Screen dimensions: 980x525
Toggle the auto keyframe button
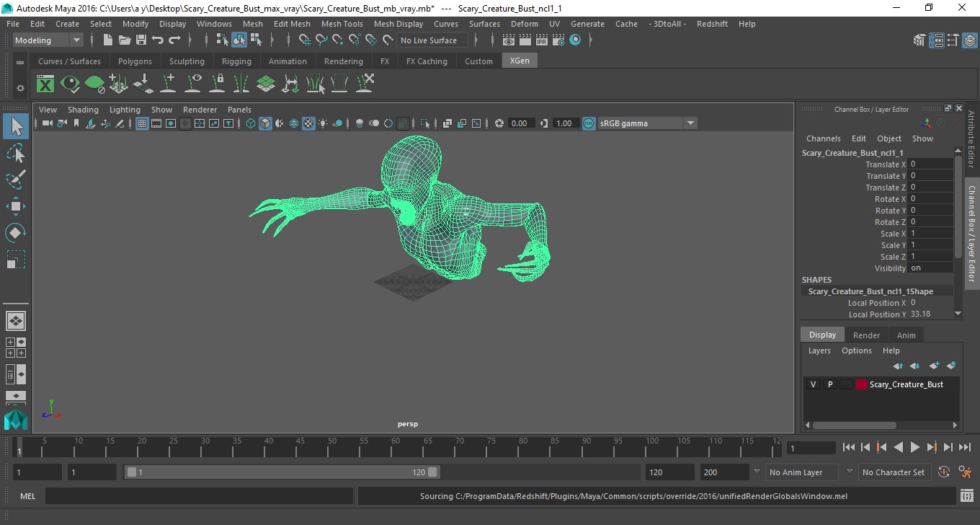(944, 472)
